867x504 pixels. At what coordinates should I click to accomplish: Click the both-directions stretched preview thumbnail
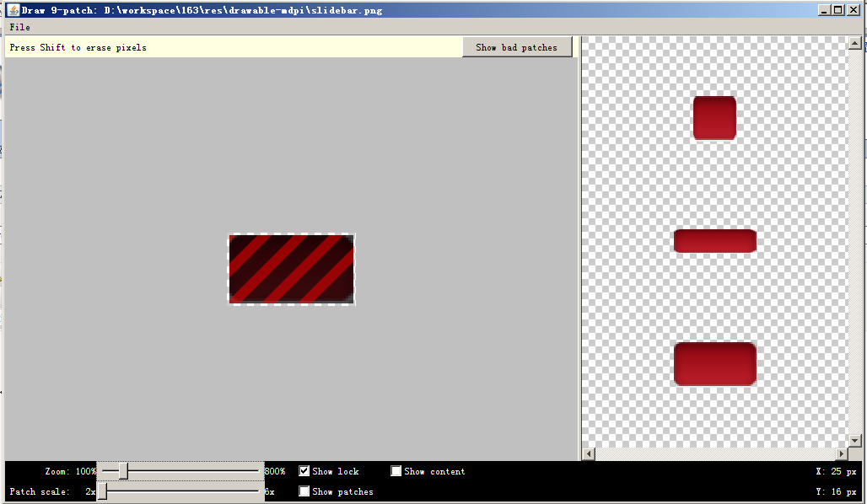[715, 363]
